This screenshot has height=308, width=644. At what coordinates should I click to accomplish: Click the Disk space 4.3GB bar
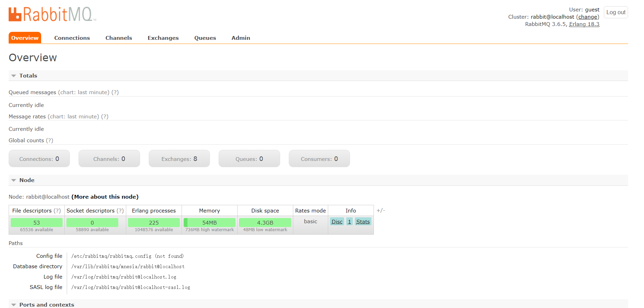(265, 223)
